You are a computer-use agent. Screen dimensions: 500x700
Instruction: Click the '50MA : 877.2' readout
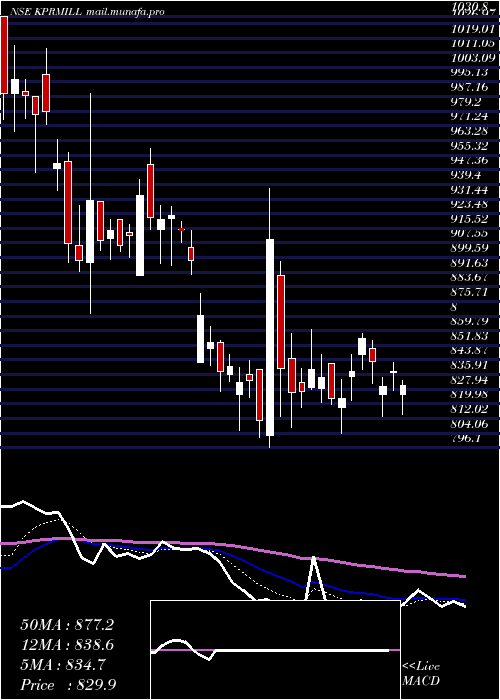click(67, 625)
